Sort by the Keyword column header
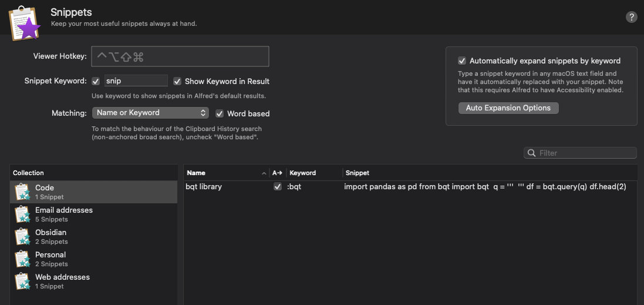 point(303,173)
